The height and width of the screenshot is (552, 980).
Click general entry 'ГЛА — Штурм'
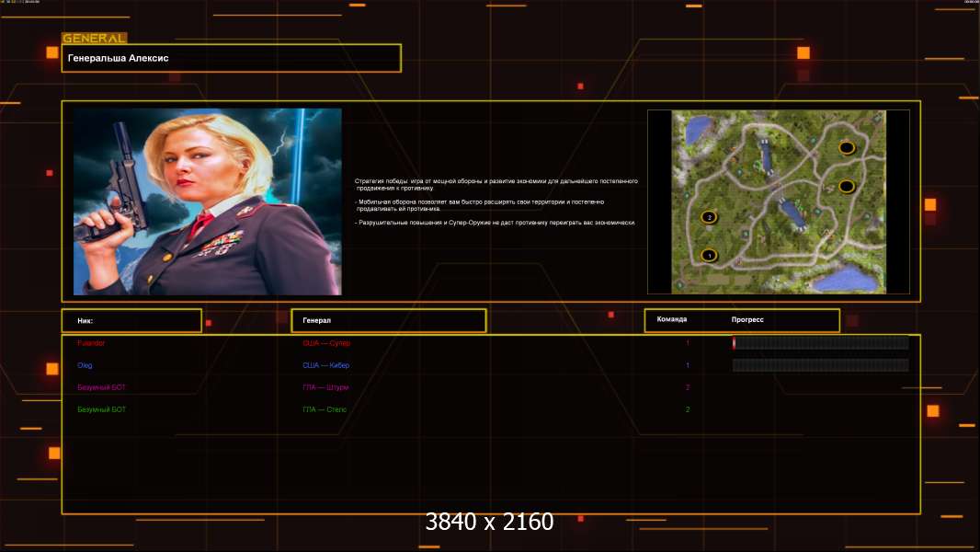(325, 387)
